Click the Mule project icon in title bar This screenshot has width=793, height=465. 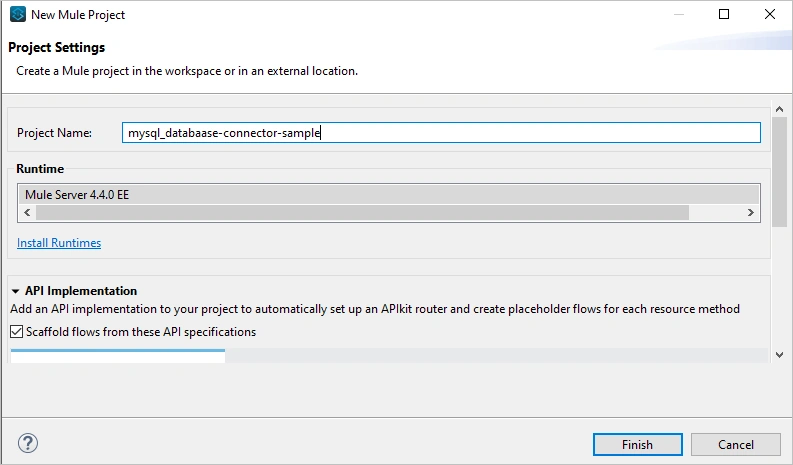[18, 14]
